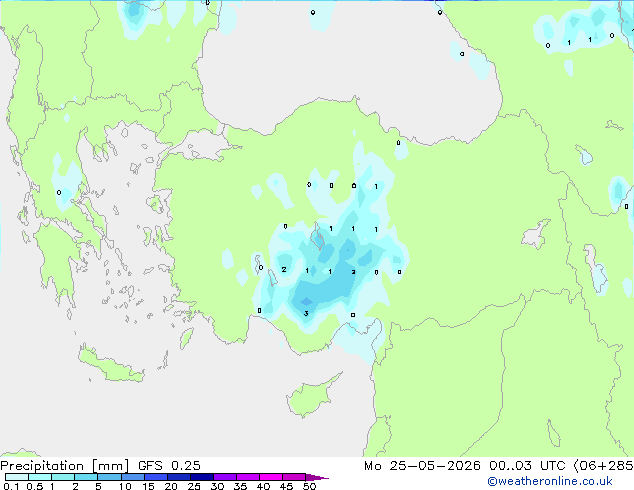This screenshot has height=490, width=634.
Task: Open the weatheronline.co.uk copyright link
Action: (550, 481)
